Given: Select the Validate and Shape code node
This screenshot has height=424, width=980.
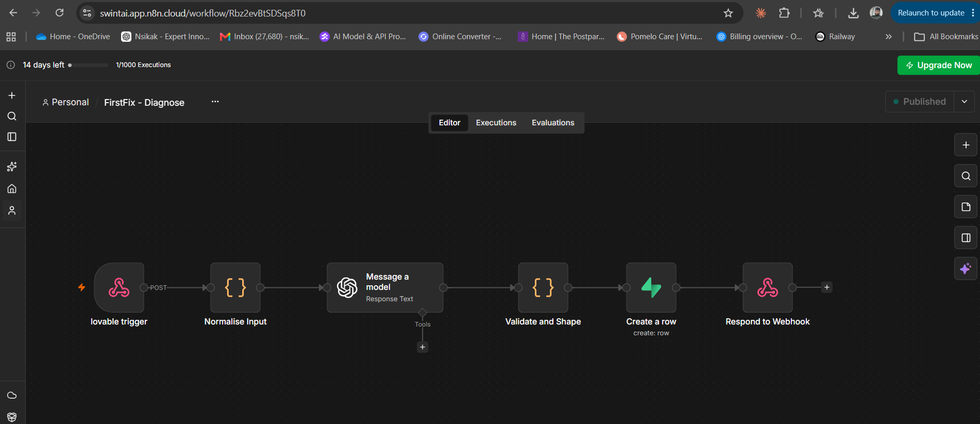Looking at the screenshot, I should tap(543, 287).
